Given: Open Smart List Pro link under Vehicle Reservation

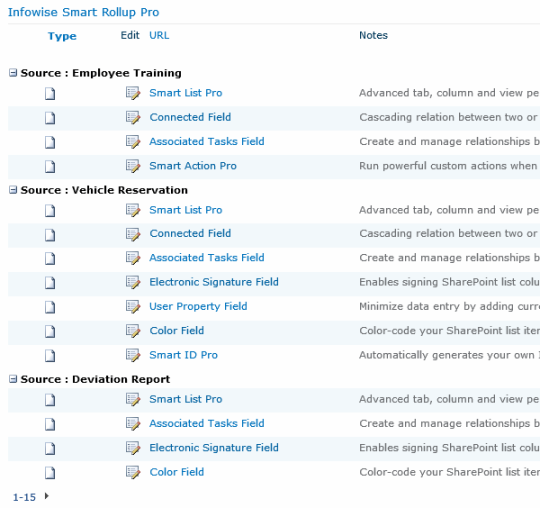Looking at the screenshot, I should (186, 210).
